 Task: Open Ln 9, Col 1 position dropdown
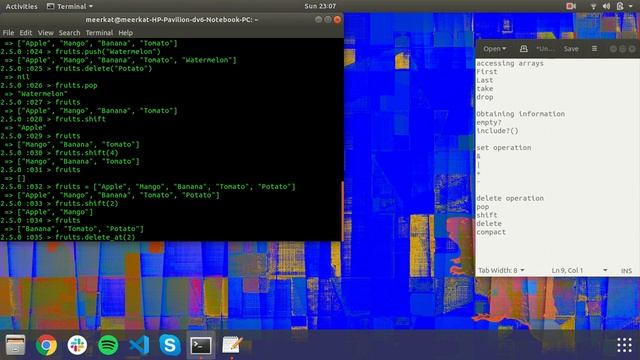coord(579,270)
